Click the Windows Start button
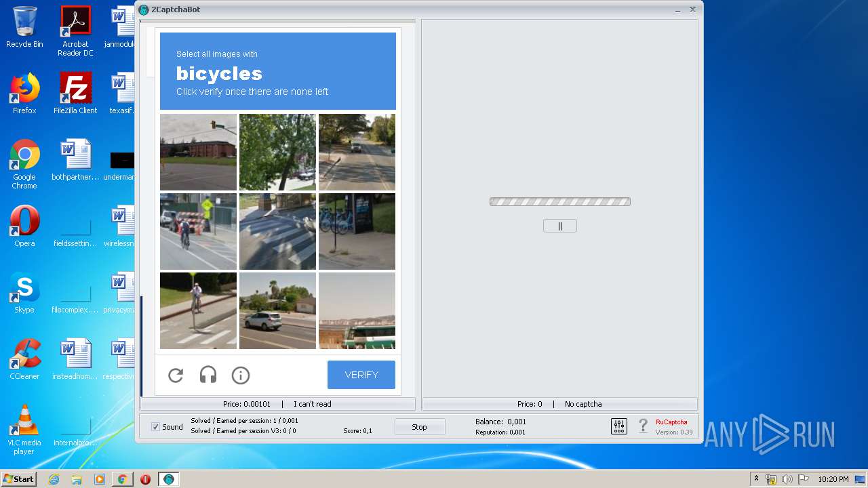Viewport: 868px width, 488px height. [18, 479]
